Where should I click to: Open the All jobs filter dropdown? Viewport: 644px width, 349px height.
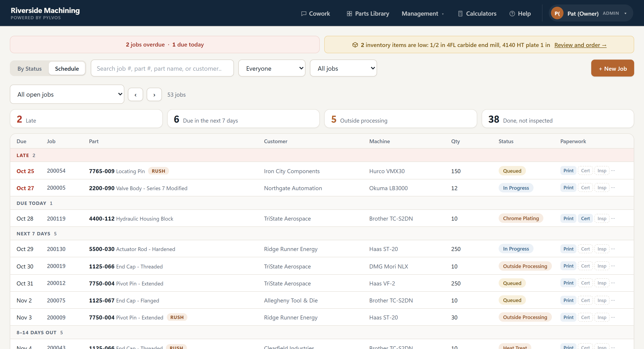coord(343,68)
